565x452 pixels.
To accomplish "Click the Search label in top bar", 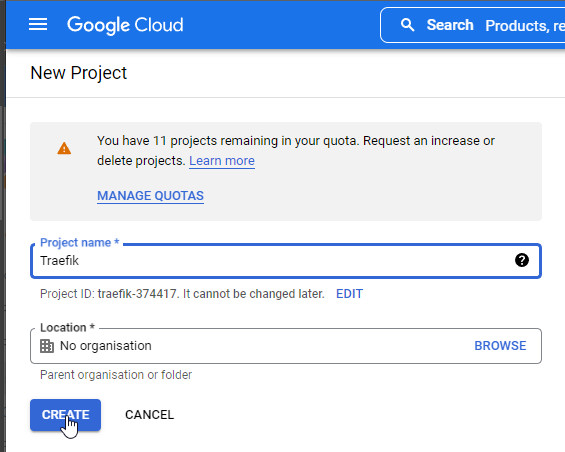I will (450, 25).
